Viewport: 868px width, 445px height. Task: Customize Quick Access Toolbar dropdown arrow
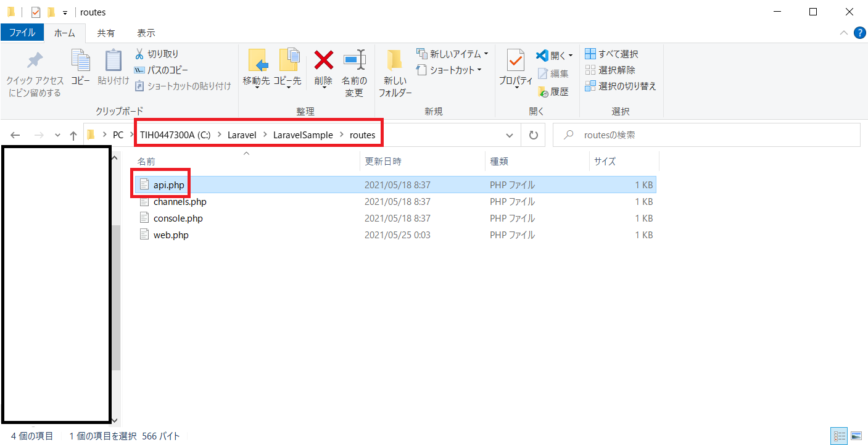(65, 12)
